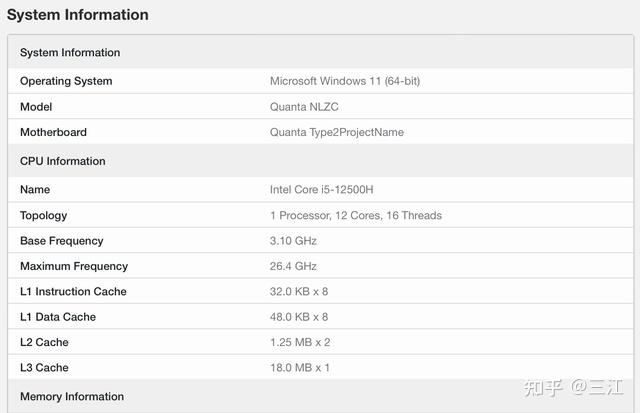Select the Maximum Frequency 26.4 GHz value
The width and height of the screenshot is (640, 413).
point(293,266)
